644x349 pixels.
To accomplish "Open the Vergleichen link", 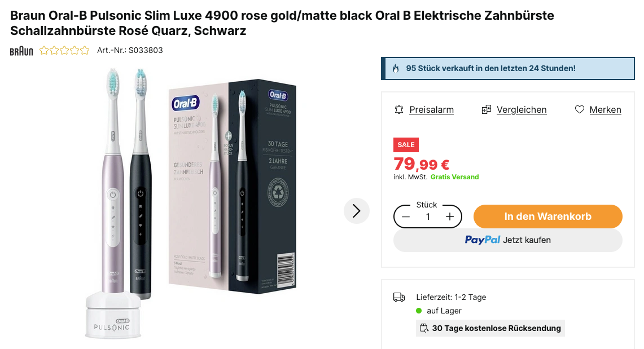I will [x=522, y=109].
